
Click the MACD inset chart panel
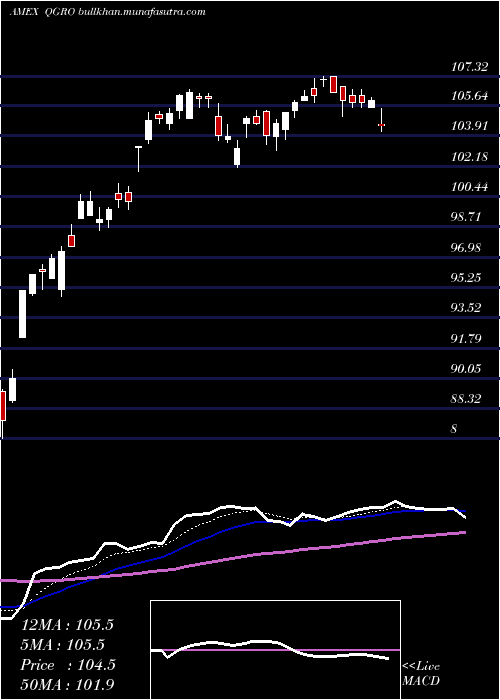(275, 650)
